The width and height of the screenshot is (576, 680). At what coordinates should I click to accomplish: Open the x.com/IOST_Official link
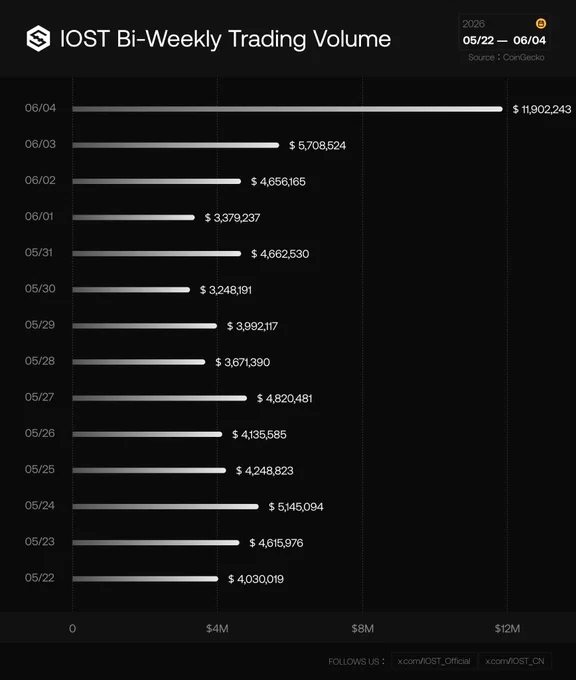point(434,661)
